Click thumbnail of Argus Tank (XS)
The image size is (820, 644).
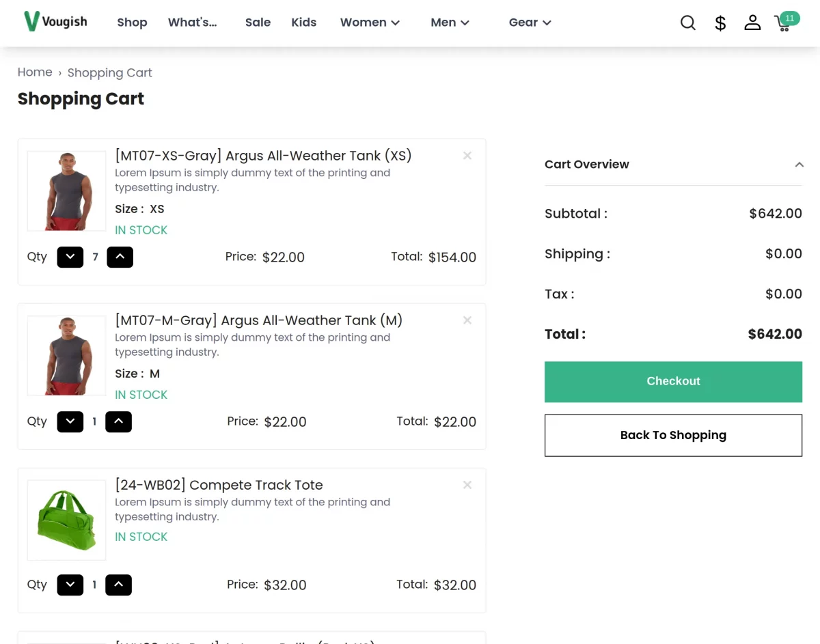[x=66, y=191]
